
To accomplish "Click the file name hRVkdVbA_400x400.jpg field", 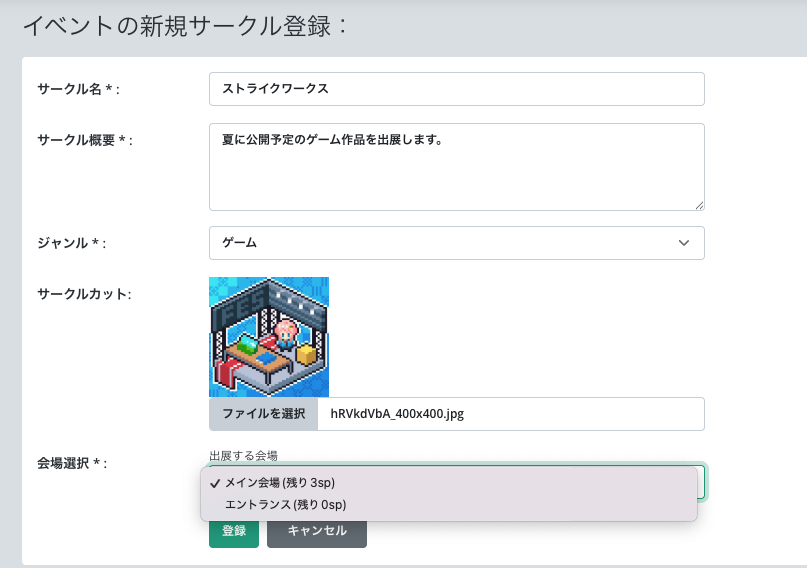I will [510, 414].
